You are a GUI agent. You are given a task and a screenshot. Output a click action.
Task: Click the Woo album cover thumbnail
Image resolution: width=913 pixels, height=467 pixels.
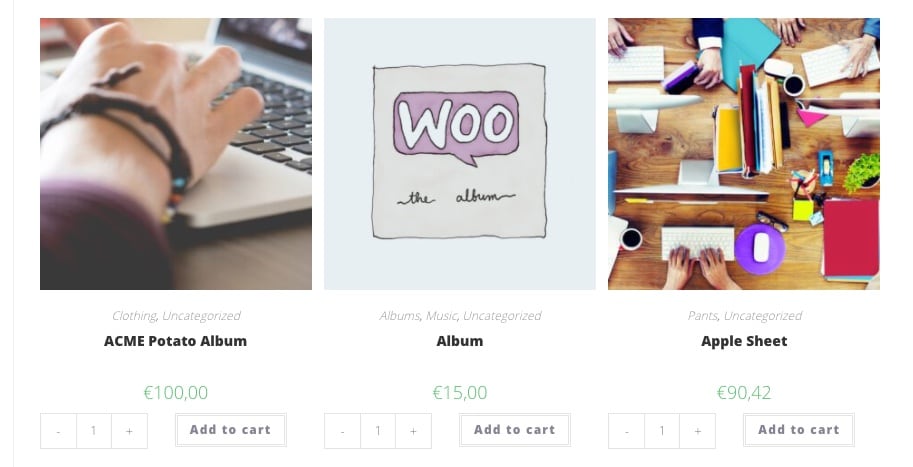click(x=460, y=154)
